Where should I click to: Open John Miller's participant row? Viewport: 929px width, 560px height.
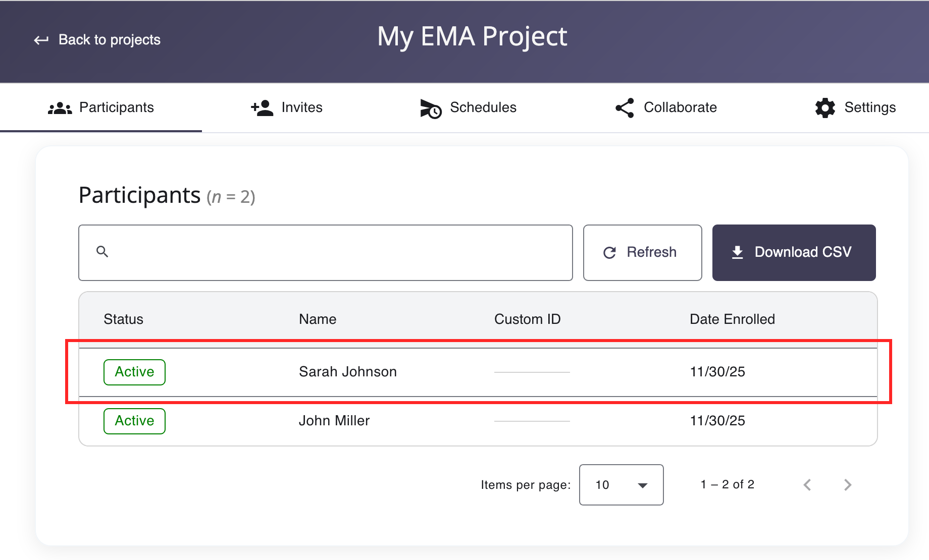pos(334,421)
